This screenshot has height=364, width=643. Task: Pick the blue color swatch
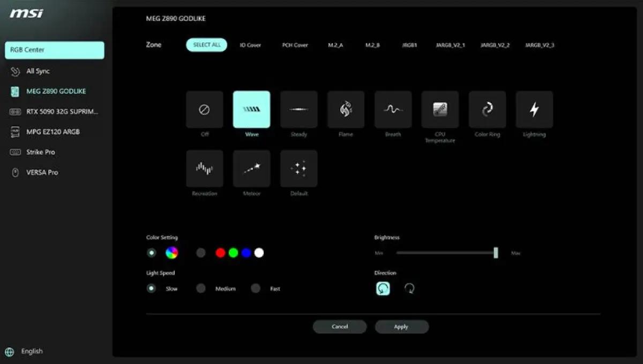tap(246, 253)
